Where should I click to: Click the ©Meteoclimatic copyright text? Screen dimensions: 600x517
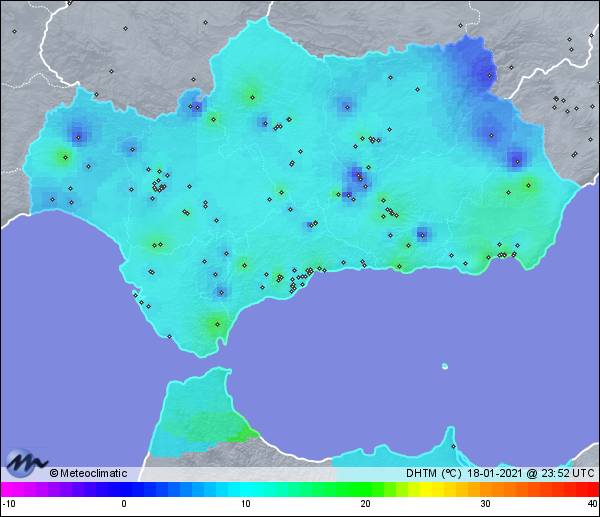coord(88,473)
